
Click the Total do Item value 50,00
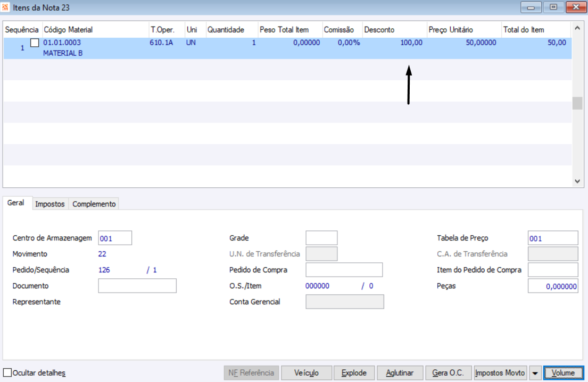tap(557, 43)
